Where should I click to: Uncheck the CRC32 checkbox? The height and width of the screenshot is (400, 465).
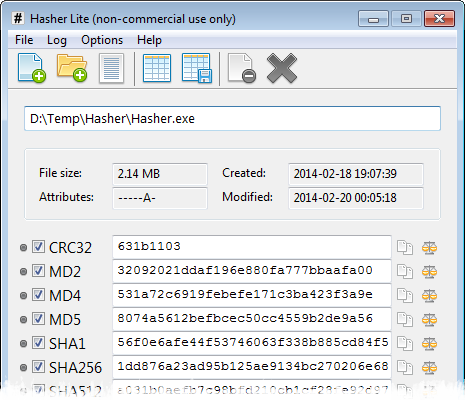(x=38, y=247)
